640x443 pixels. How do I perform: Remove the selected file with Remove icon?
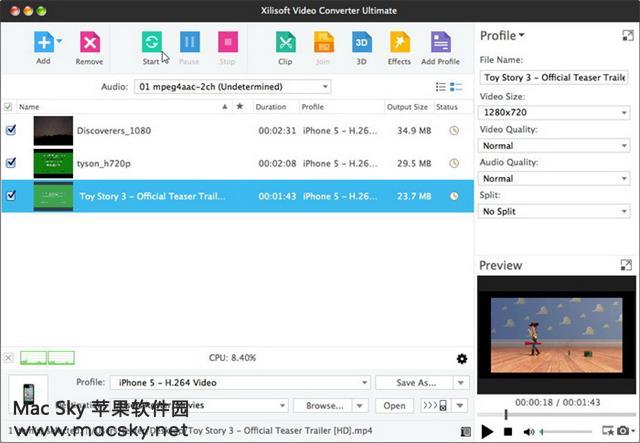90,42
